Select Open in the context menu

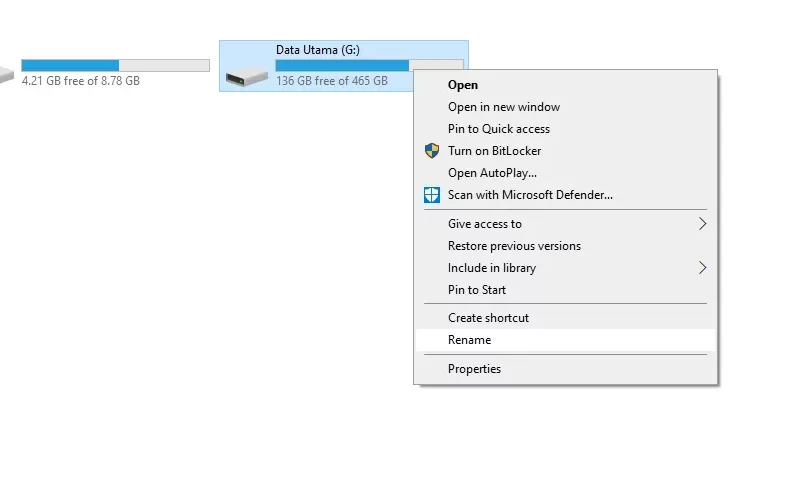click(565, 85)
